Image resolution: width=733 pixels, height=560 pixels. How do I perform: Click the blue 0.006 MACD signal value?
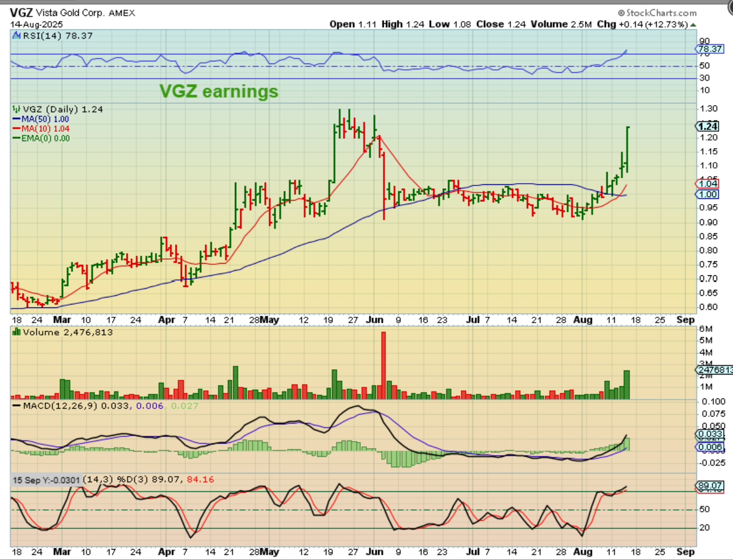point(150,405)
